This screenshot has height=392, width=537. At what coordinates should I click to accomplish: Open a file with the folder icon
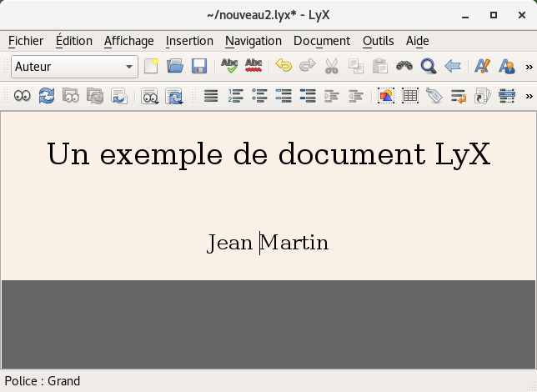point(175,66)
